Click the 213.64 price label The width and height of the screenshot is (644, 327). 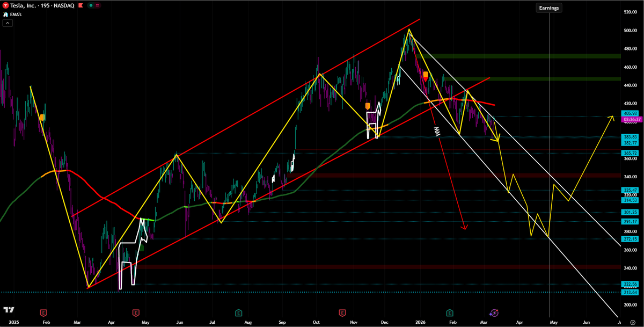[x=630, y=292]
